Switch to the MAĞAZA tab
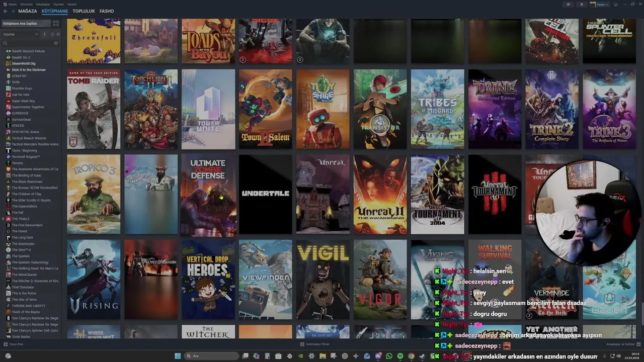 click(x=28, y=11)
